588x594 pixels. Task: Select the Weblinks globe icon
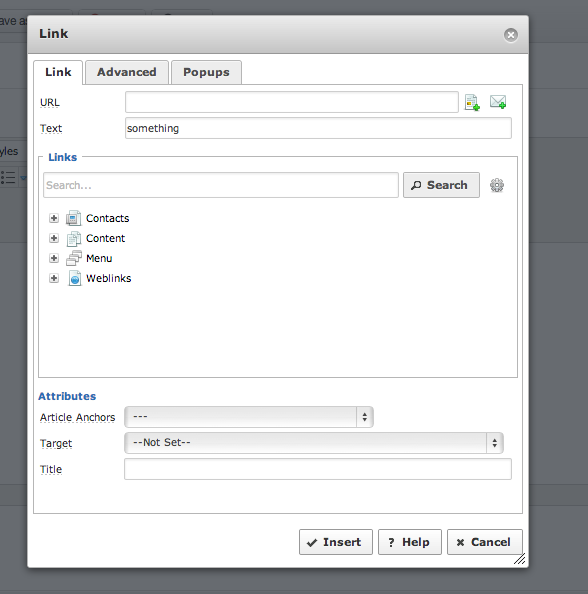tap(74, 278)
